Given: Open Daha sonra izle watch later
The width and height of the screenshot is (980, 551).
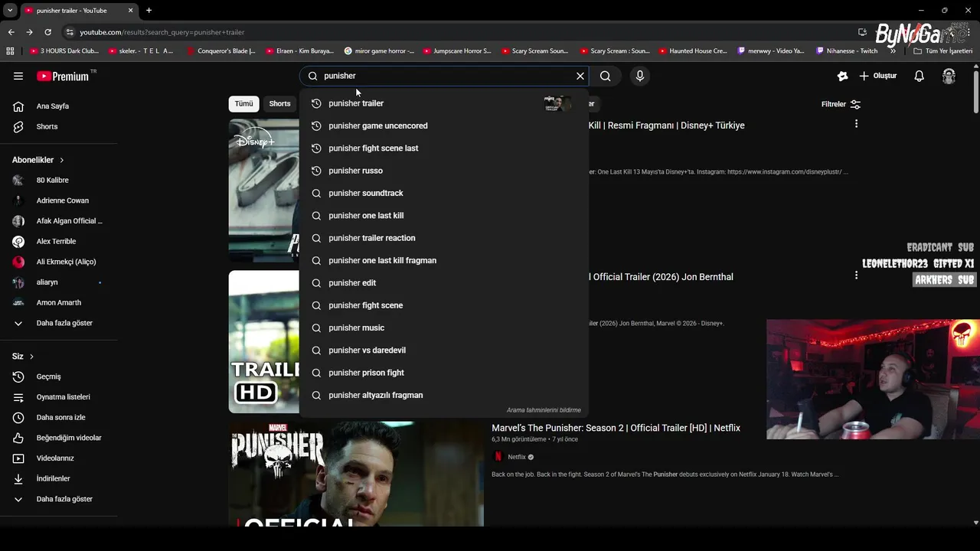Looking at the screenshot, I should (x=58, y=417).
